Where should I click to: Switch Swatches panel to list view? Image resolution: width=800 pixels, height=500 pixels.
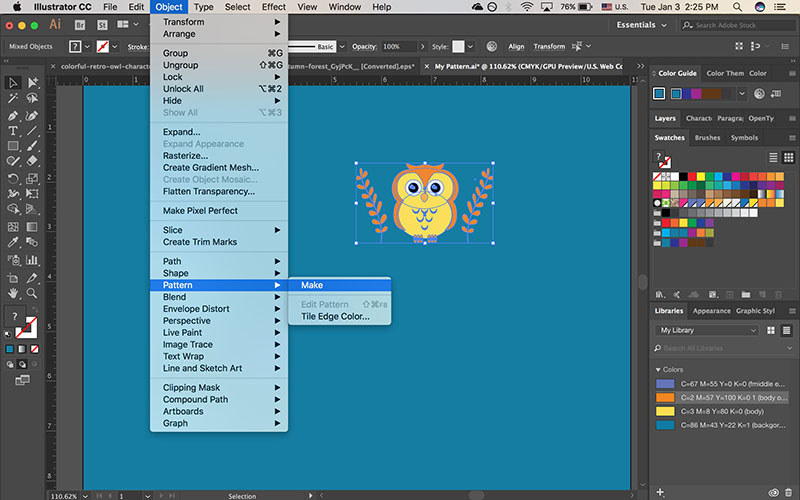coord(773,157)
